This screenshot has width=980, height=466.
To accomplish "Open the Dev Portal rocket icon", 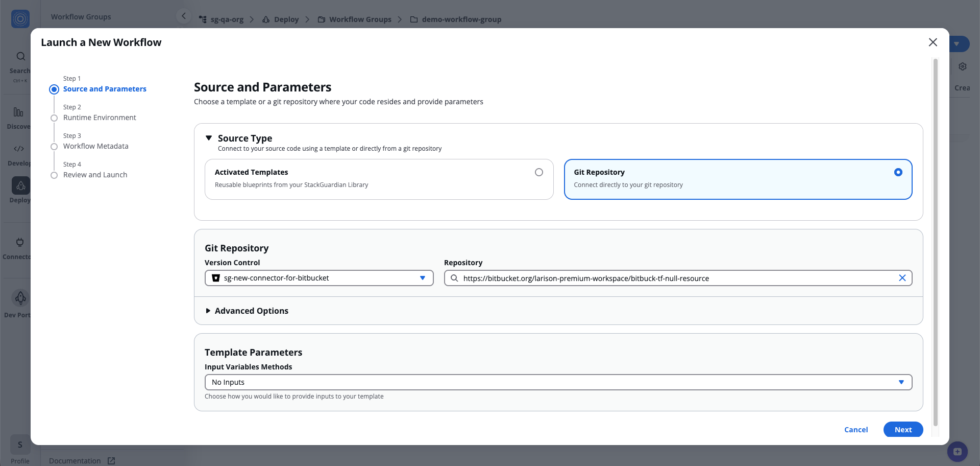I will pyautogui.click(x=20, y=298).
